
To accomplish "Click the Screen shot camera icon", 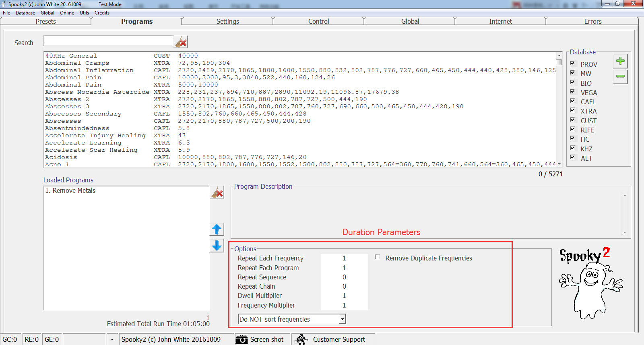I will click(x=242, y=339).
